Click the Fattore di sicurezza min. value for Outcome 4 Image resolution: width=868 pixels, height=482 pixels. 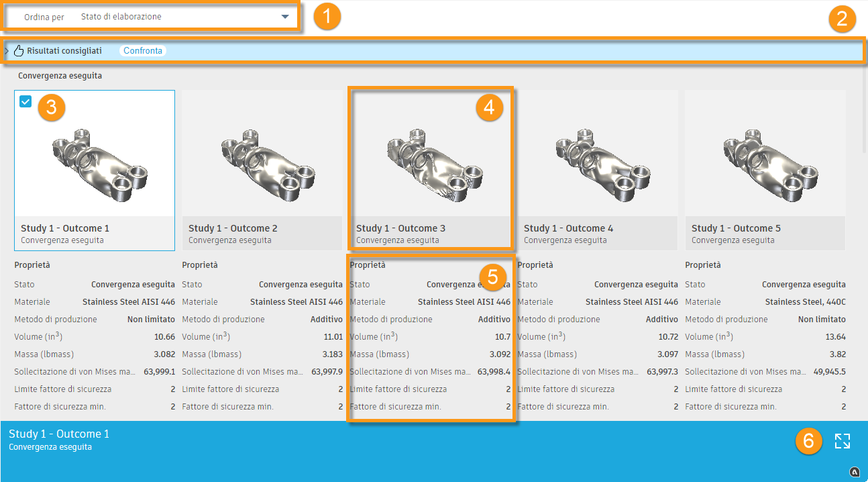coord(675,406)
